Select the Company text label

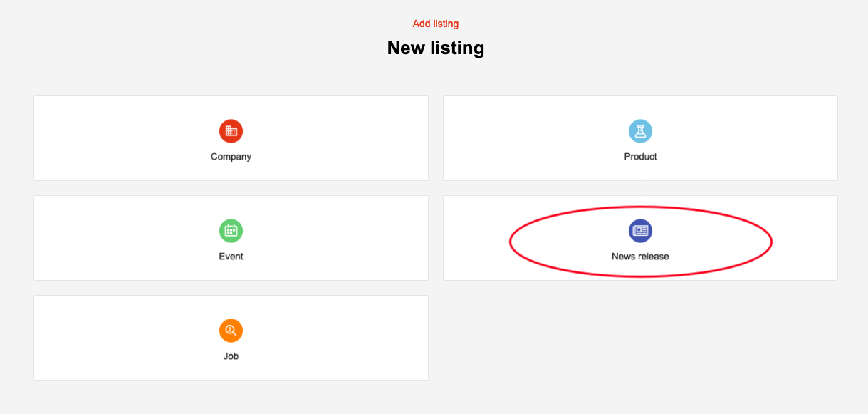point(231,157)
